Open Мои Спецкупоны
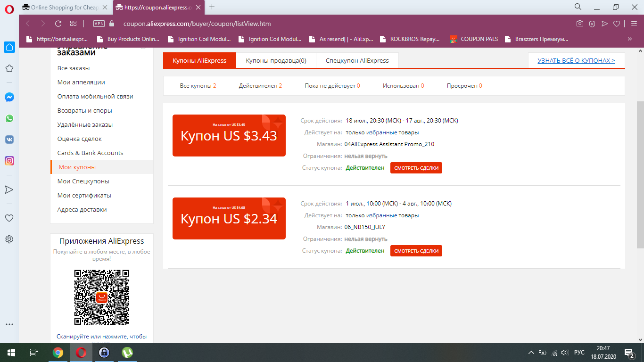 click(x=83, y=181)
